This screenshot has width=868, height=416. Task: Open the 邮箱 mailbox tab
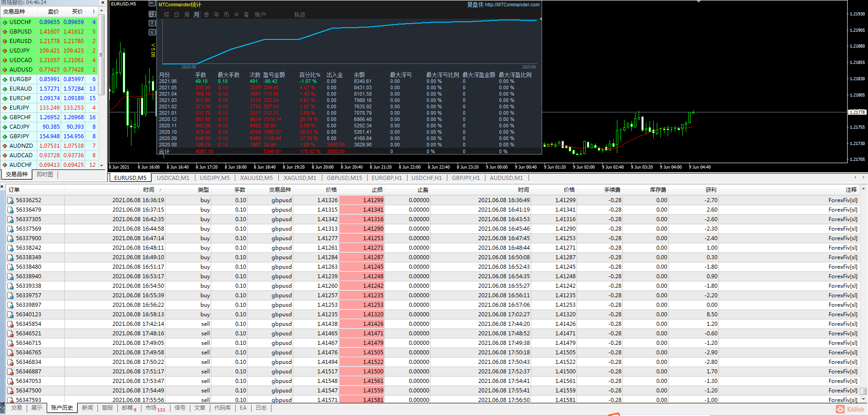click(x=129, y=408)
